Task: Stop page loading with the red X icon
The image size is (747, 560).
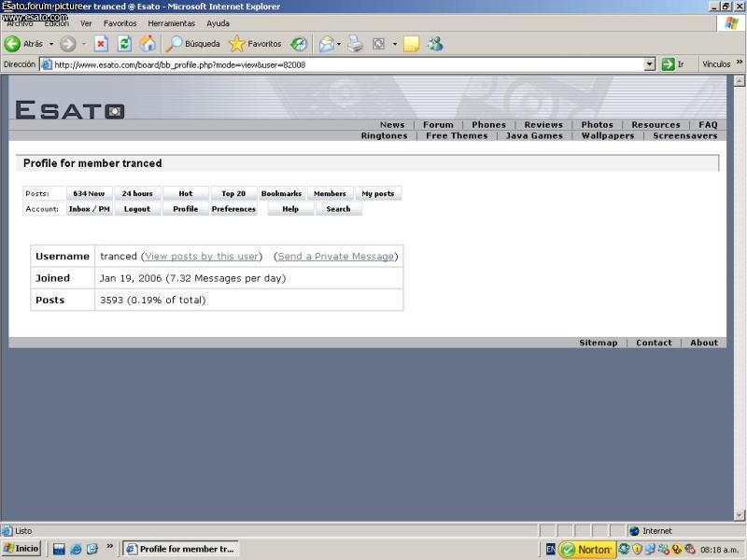Action: pyautogui.click(x=101, y=44)
